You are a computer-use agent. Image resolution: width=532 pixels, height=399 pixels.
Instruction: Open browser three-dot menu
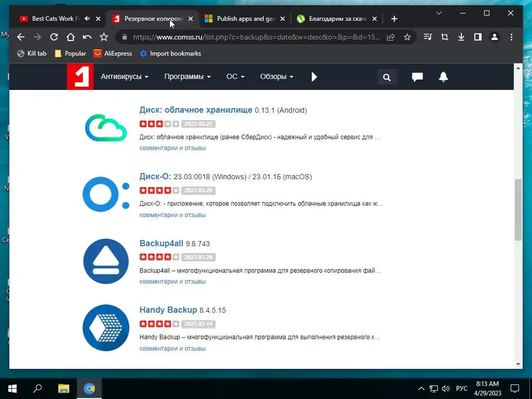tap(511, 37)
